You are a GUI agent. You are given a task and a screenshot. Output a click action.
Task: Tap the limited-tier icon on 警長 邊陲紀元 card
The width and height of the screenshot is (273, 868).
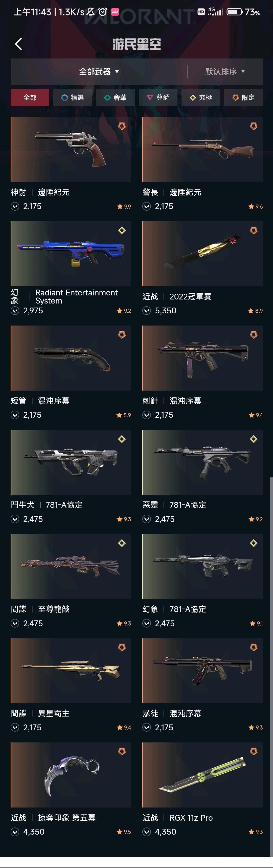(254, 126)
